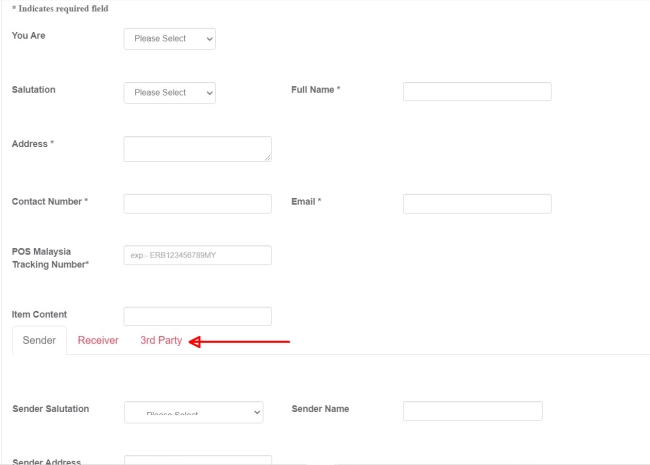Click the 'Sender Salutation' label
Screen dimensions: 650x465
[x=51, y=409]
